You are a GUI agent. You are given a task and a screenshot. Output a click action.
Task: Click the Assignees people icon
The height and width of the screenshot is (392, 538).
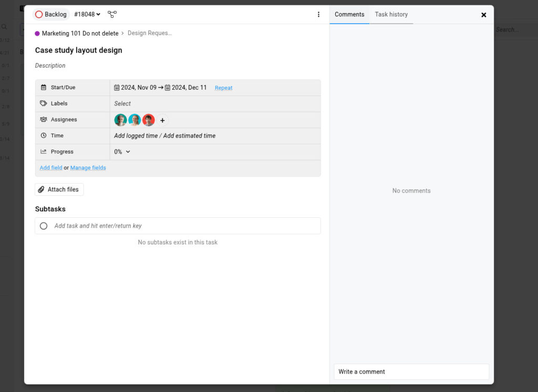click(x=43, y=119)
